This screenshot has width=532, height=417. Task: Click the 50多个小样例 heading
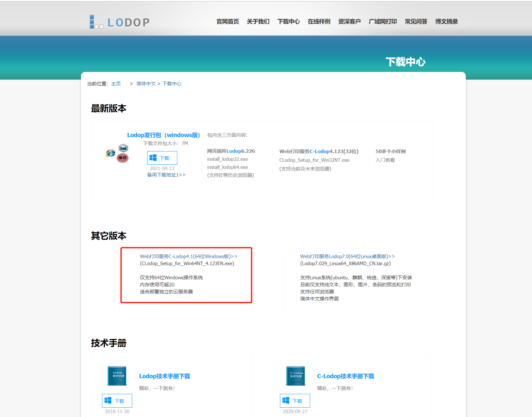[x=391, y=152]
